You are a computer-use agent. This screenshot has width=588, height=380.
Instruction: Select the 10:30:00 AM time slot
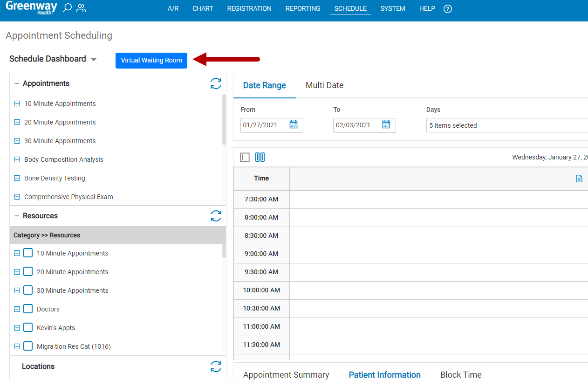(x=261, y=308)
